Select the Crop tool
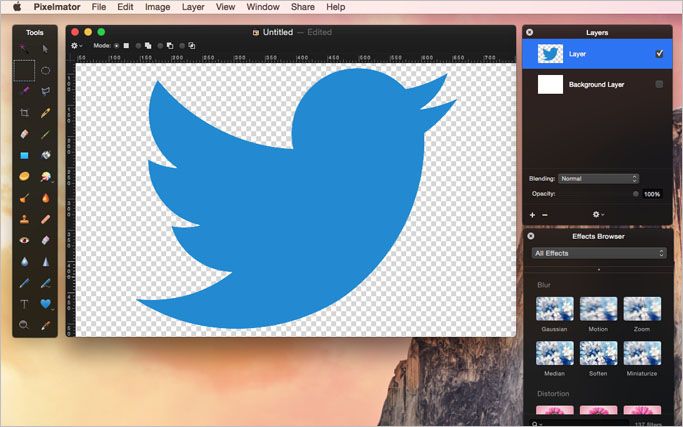 (24, 113)
